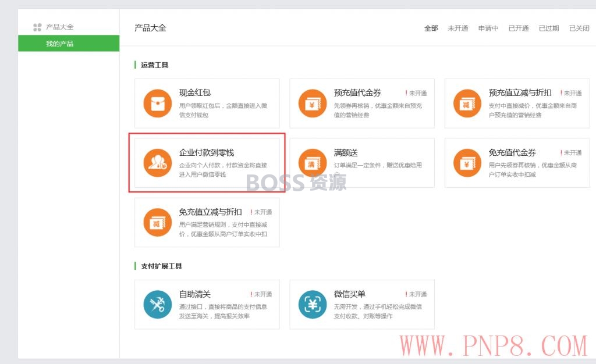Screen dimensions: 596x364
Task: Switch to the 已过期 filter tab
Action: [x=549, y=28]
